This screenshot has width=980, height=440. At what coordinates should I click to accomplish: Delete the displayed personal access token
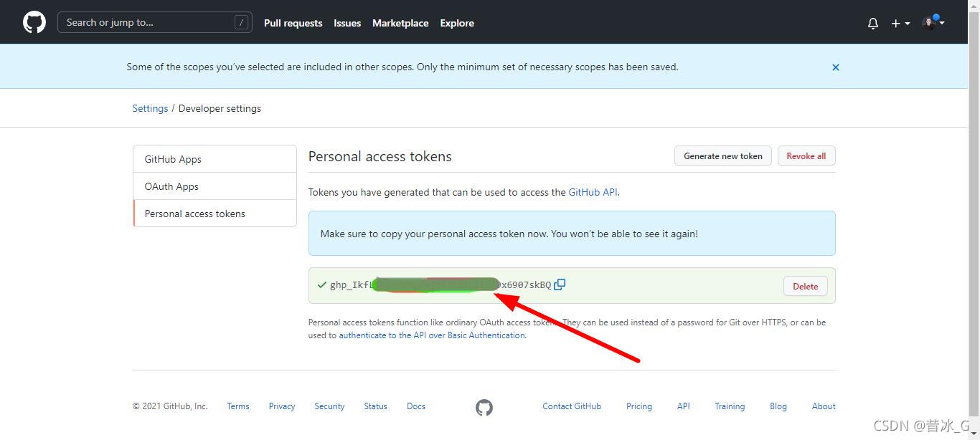click(805, 285)
